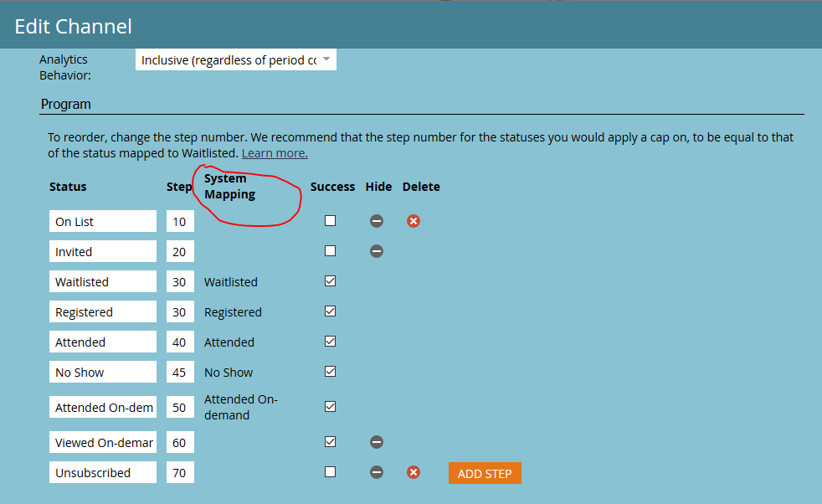The image size is (822, 504).
Task: Enable Success checkbox for Unsubscribed
Action: [x=331, y=472]
